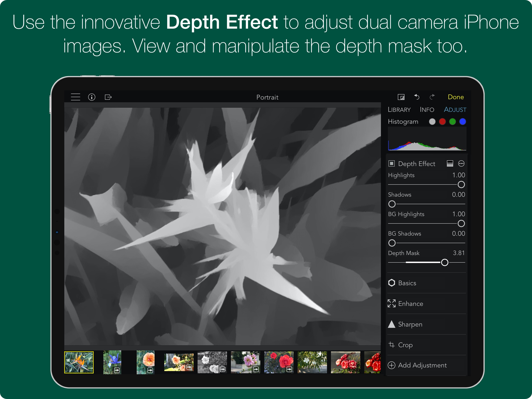Click the undo arrow icon
This screenshot has height=399, width=532.
417,97
